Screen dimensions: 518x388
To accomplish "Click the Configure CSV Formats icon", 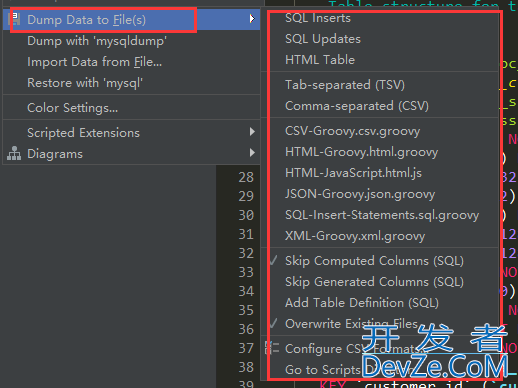I will point(272,348).
